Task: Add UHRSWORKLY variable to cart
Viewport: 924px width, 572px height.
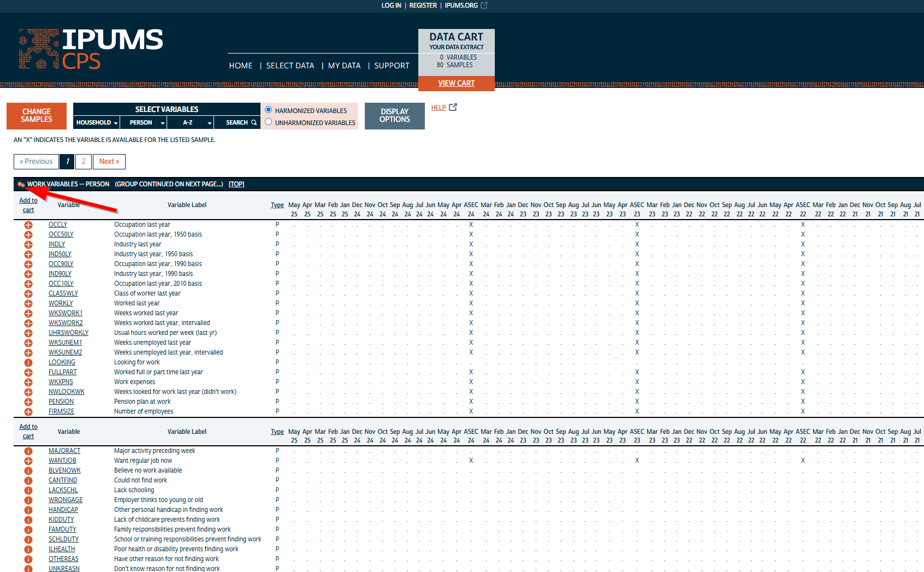Action: click(28, 333)
